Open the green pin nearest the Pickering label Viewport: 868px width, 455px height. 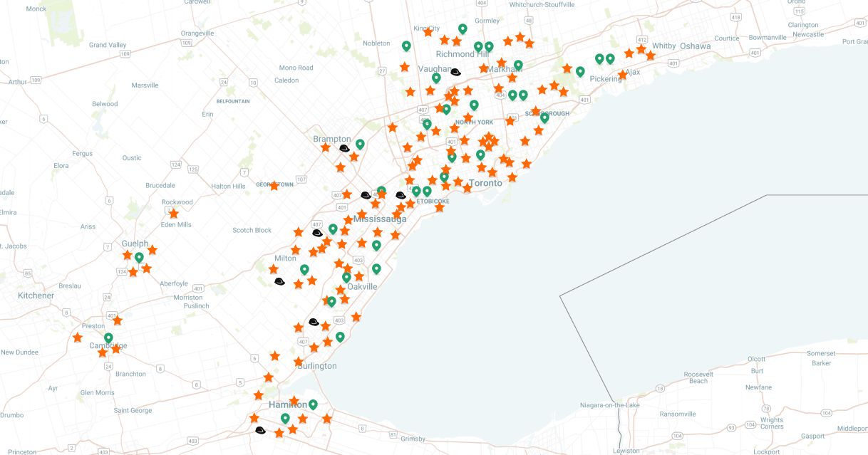tap(580, 71)
